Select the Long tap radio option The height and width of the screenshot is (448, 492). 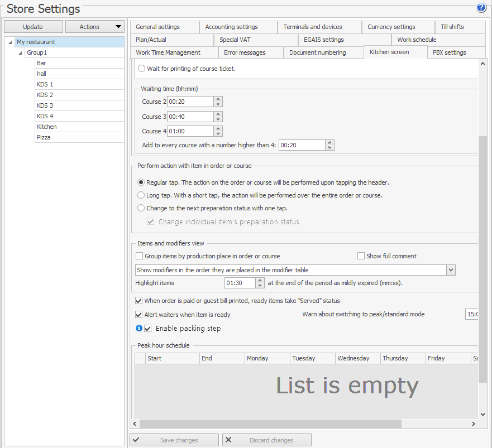pyautogui.click(x=141, y=195)
